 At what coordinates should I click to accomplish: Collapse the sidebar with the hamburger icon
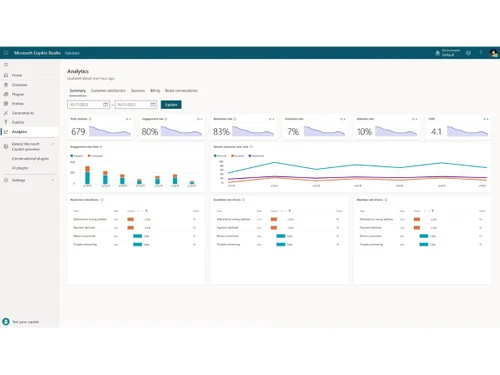point(6,65)
